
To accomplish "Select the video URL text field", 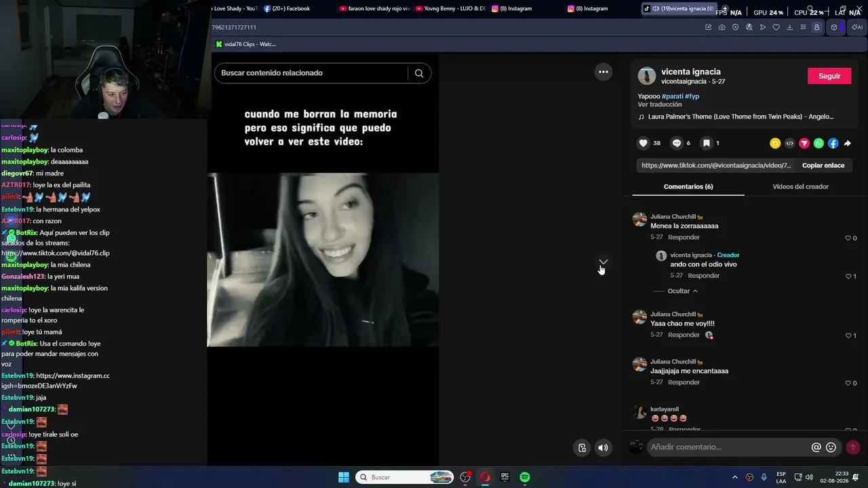I will (716, 165).
